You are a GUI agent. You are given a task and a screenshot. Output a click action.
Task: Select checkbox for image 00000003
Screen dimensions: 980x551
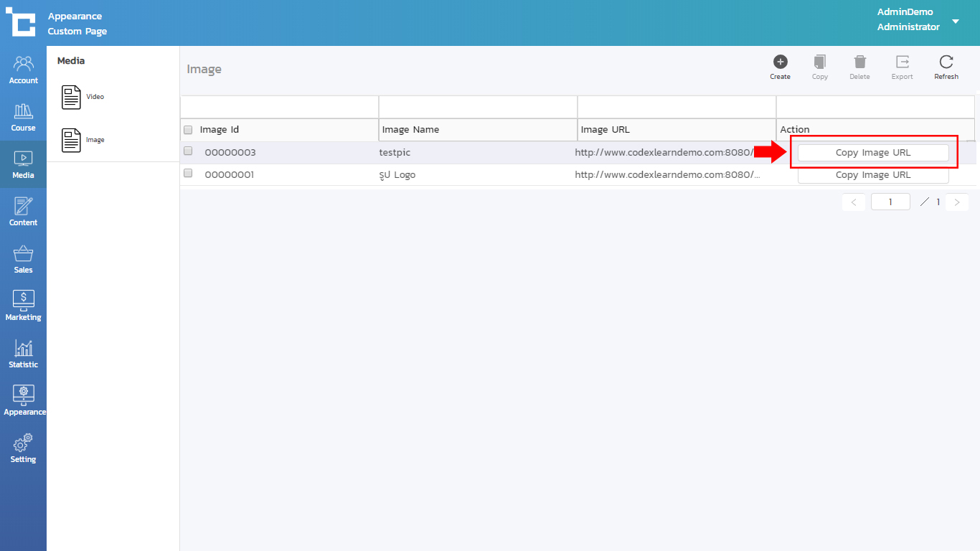pos(188,151)
